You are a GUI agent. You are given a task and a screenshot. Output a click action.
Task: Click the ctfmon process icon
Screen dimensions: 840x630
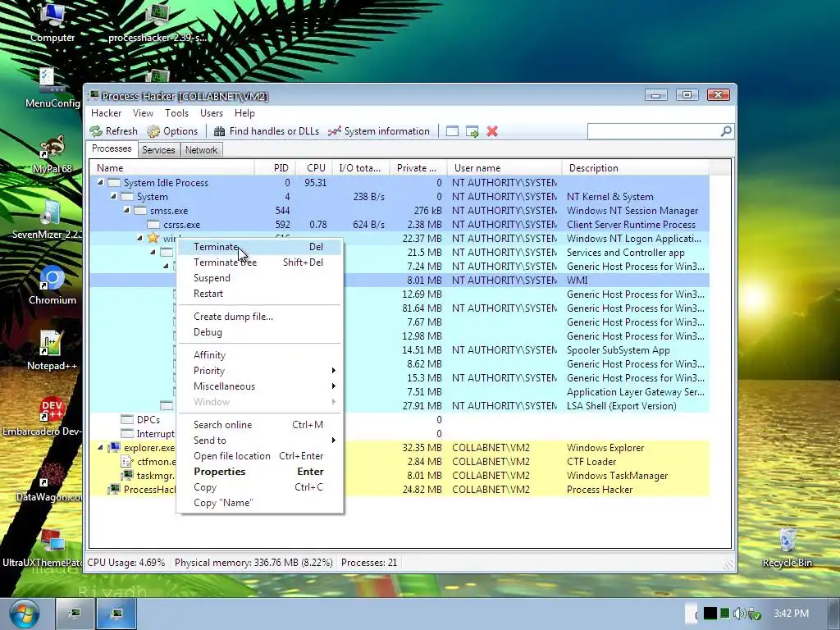127,461
